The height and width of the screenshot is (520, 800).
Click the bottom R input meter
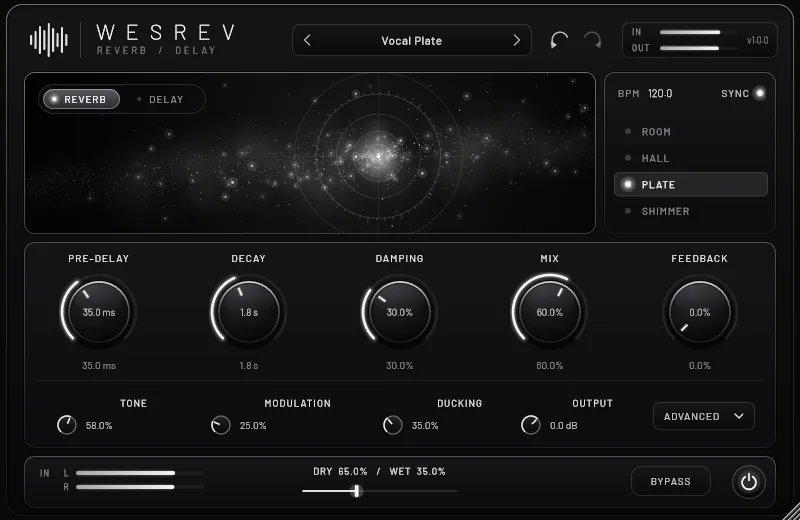tap(139, 487)
